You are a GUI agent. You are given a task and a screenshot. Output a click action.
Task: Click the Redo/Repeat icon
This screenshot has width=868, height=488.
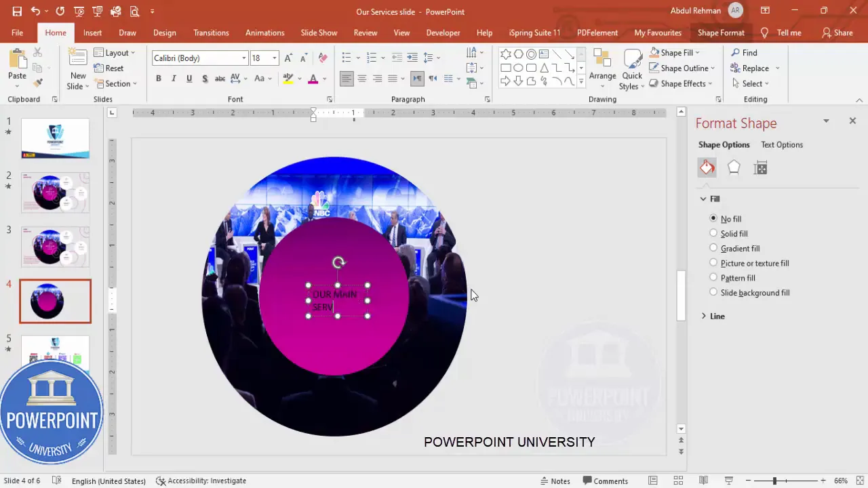point(60,12)
